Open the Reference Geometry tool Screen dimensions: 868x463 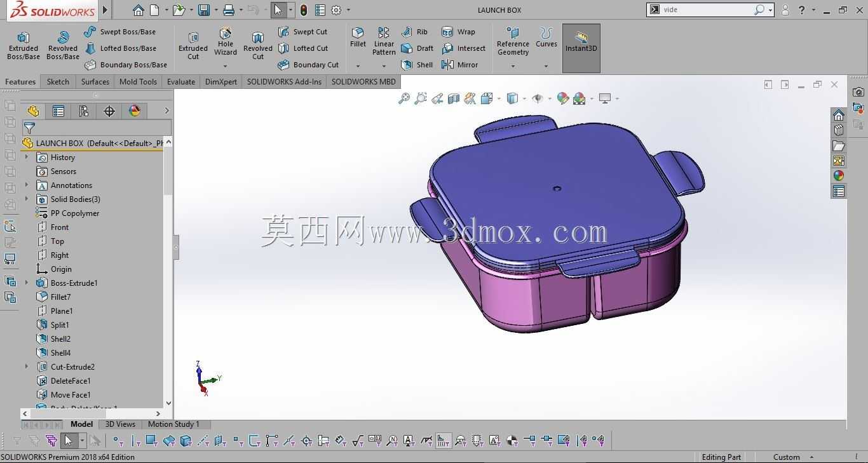(x=513, y=42)
